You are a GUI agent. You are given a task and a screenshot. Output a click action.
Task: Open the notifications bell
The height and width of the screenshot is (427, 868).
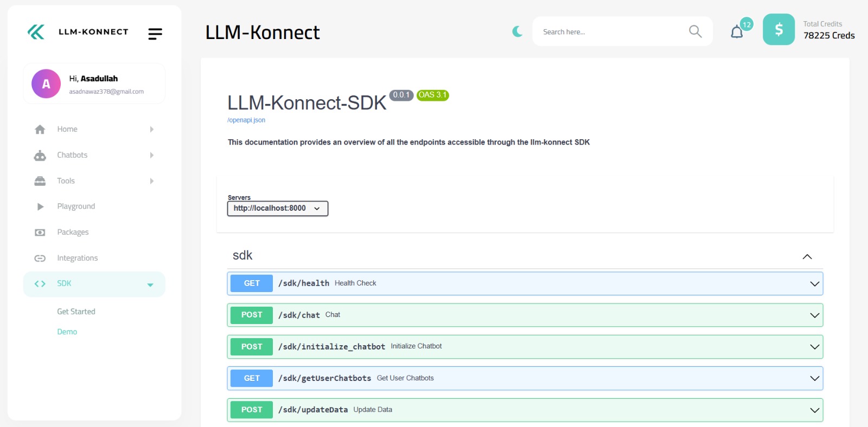tap(737, 32)
